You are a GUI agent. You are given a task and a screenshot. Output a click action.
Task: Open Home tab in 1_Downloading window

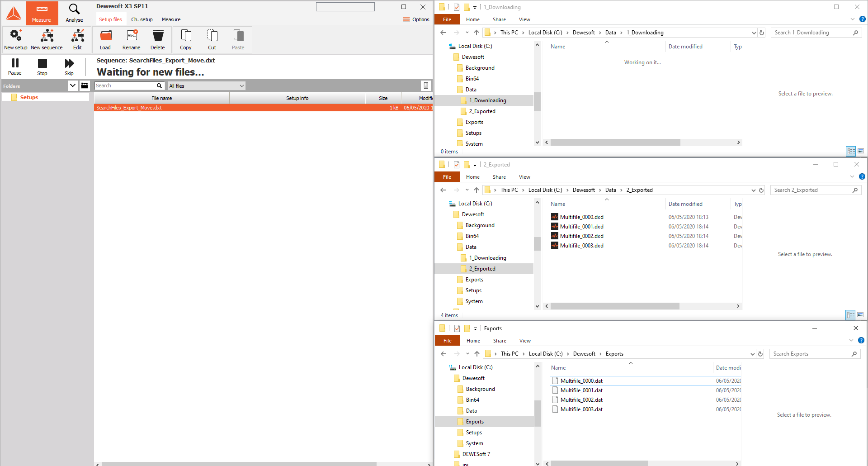pyautogui.click(x=473, y=19)
